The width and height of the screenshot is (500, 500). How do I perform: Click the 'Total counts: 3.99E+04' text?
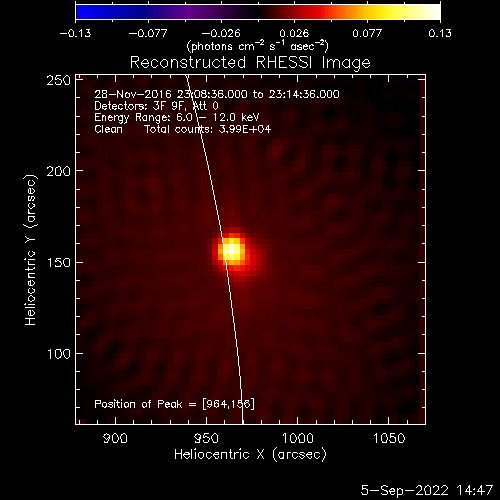pos(207,129)
